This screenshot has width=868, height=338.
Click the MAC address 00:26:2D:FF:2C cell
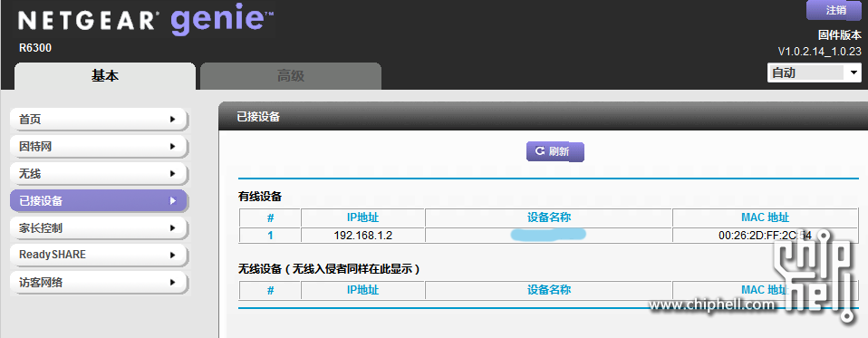765,235
